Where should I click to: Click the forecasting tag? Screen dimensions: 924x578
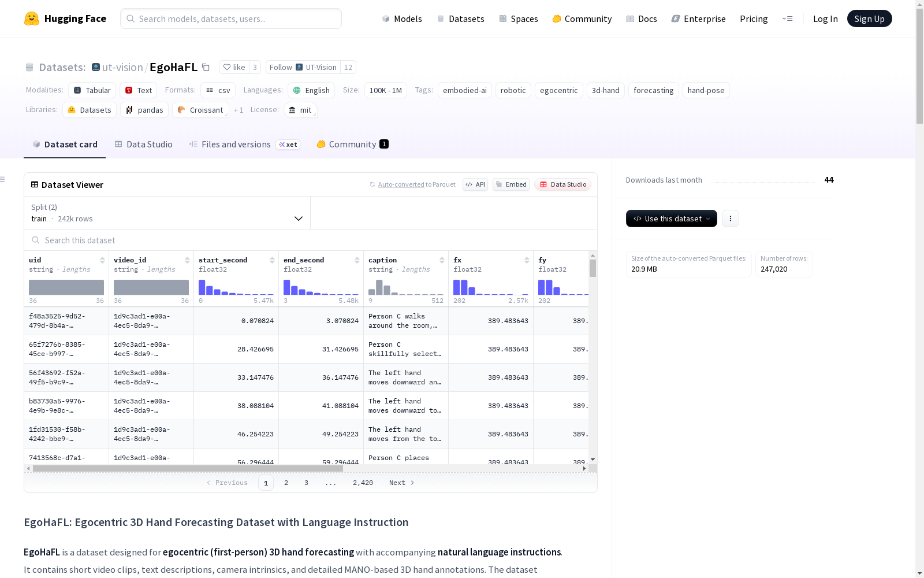654,90
